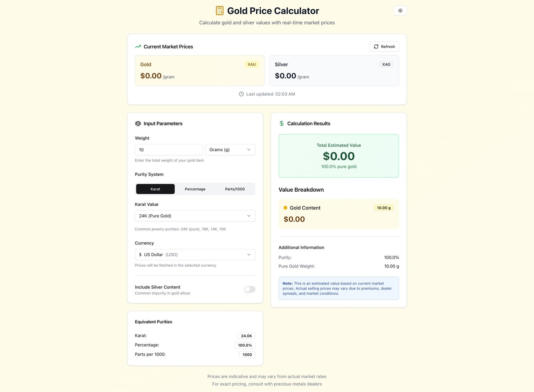The image size is (534, 392).
Task: Click the XAG badge on Silver card
Action: point(386,64)
